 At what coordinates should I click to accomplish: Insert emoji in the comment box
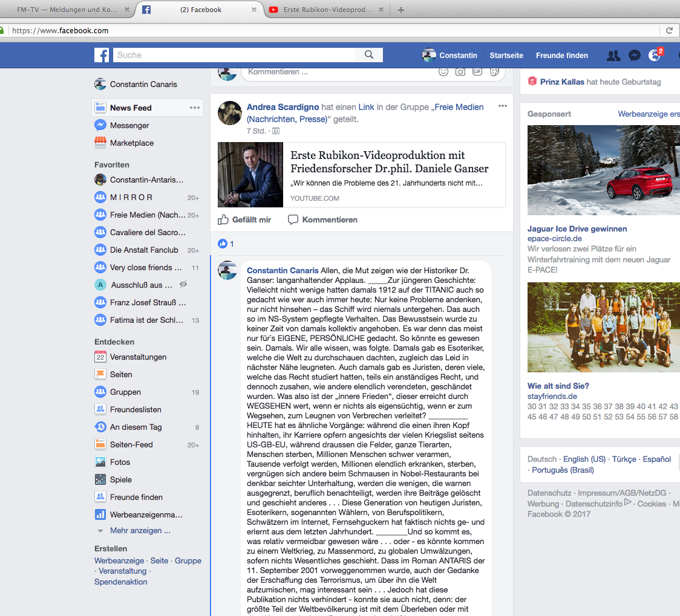point(443,72)
